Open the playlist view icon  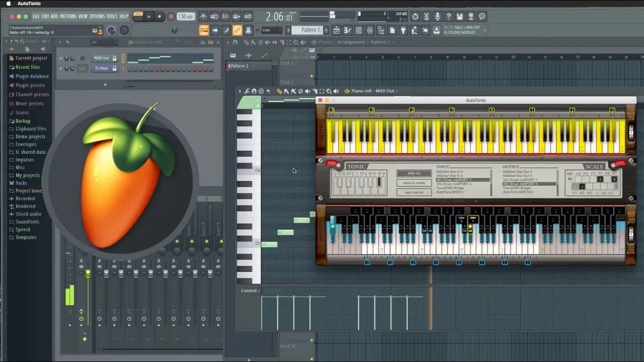(337, 30)
